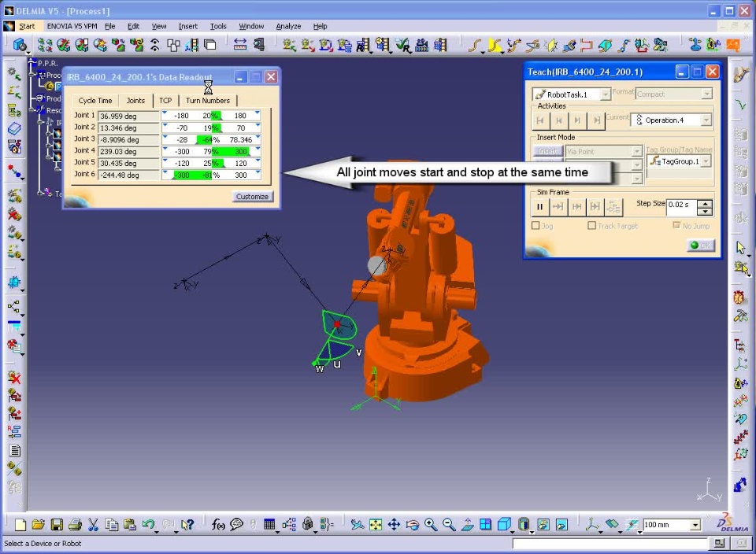Open the Current Operation.4 dropdown
The width and height of the screenshot is (756, 554).
coord(706,120)
